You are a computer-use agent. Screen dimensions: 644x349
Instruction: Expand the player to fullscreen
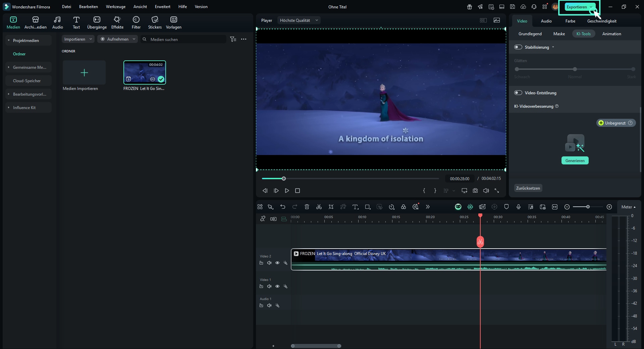click(497, 191)
